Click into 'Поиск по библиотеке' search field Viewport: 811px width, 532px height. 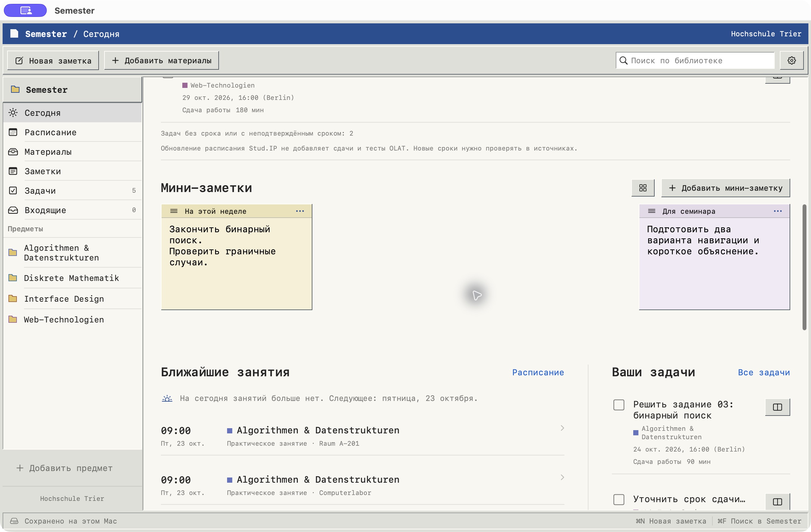pyautogui.click(x=695, y=60)
